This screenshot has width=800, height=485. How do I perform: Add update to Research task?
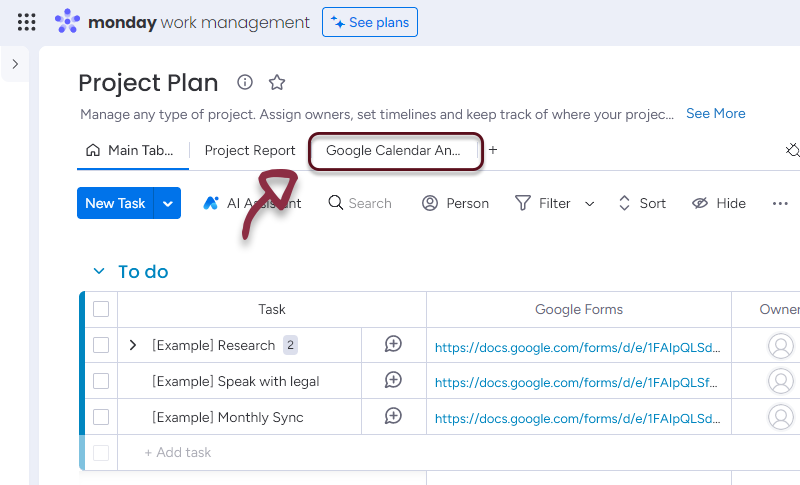pos(394,345)
